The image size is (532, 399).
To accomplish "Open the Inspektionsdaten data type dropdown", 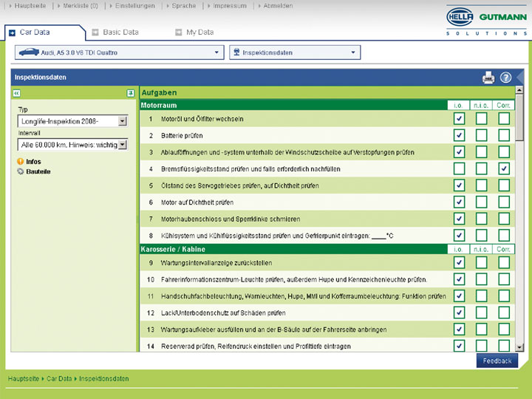I will point(294,52).
